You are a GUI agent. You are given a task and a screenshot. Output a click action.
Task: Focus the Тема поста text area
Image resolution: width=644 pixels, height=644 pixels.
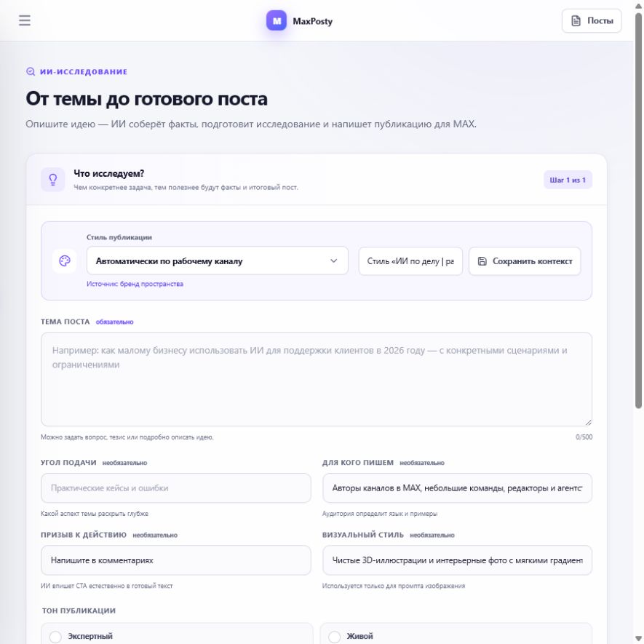click(317, 379)
